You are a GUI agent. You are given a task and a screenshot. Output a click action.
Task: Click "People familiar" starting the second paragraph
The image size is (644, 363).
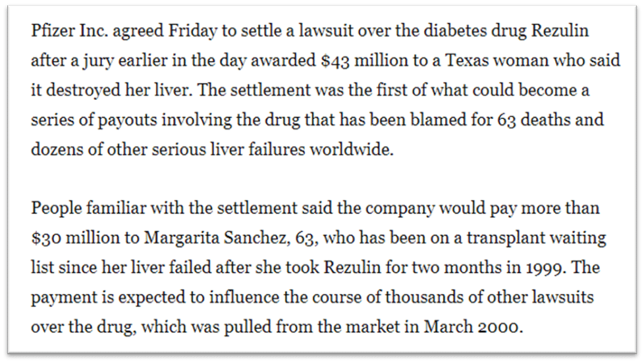pos(88,208)
